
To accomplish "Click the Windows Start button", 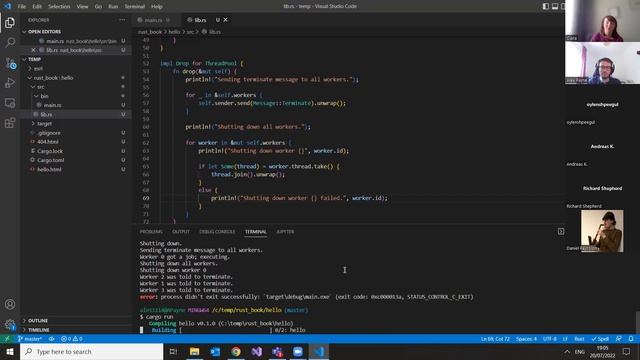I will 10,351.
